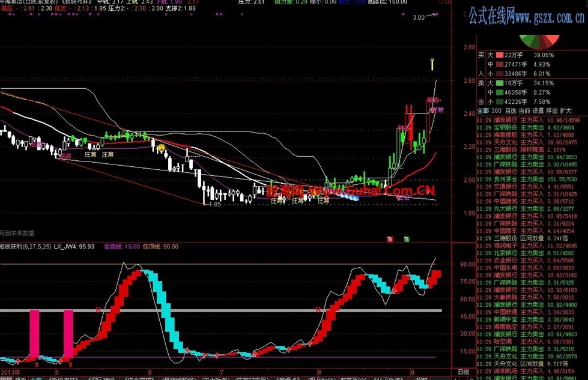Select the 300 filter tab

[x=496, y=111]
